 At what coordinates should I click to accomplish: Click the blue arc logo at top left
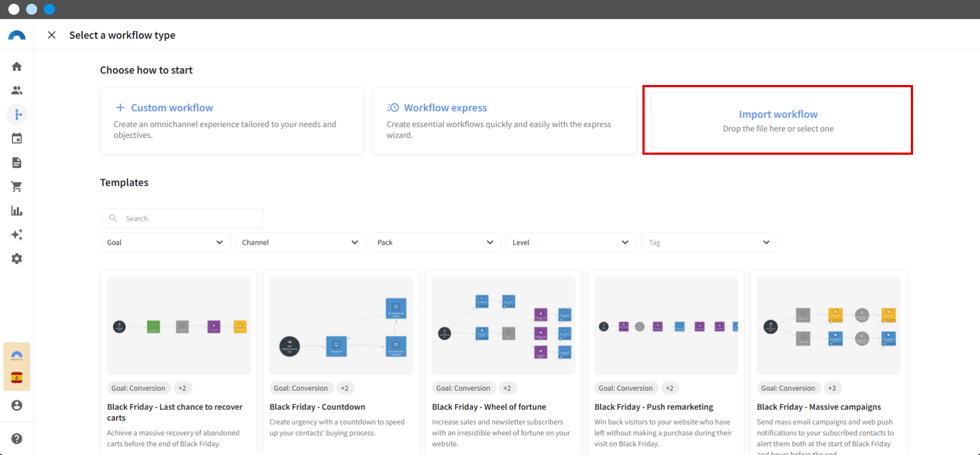(17, 35)
